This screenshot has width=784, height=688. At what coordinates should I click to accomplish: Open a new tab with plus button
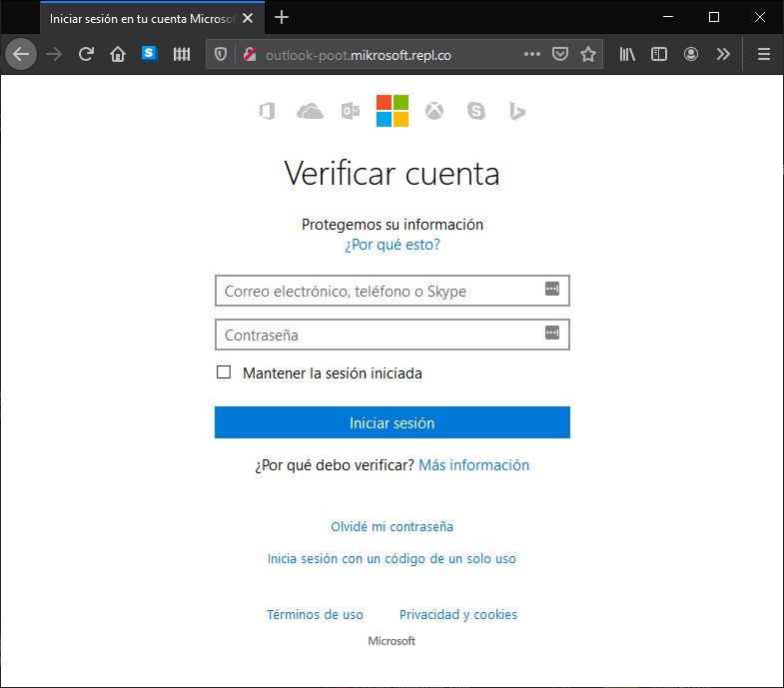(x=282, y=18)
